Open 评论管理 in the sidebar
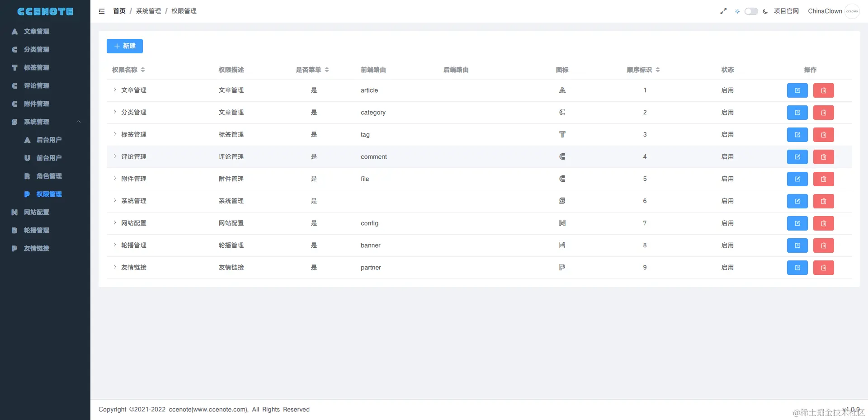868x420 pixels. (x=45, y=85)
